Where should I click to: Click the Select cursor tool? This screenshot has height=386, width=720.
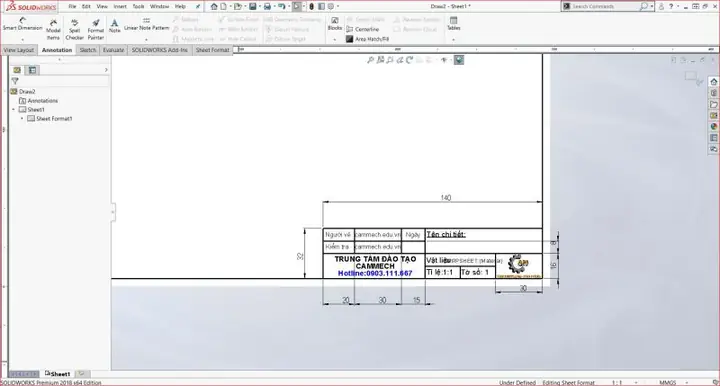(297, 6)
